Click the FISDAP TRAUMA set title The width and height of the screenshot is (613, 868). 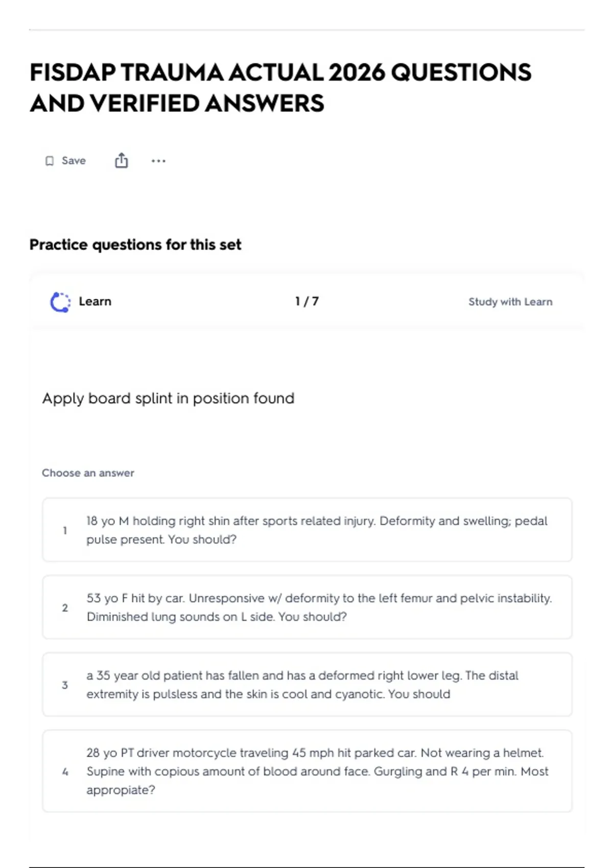280,88
